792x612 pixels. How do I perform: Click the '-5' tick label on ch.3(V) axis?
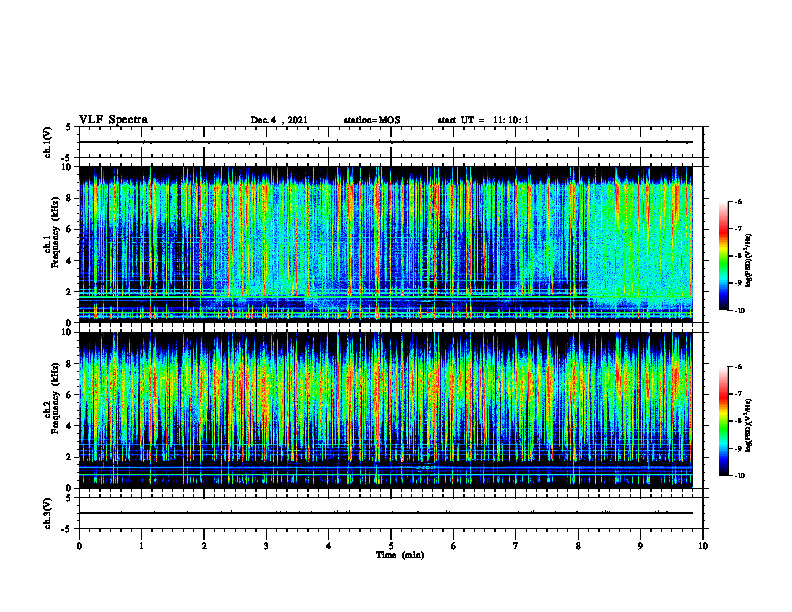tap(68, 529)
